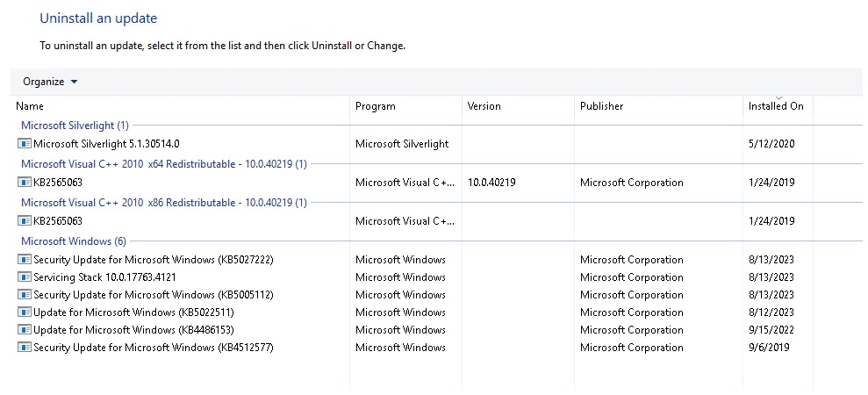Screen dimensions: 868x395
Task: Click the 1/24/2019 date in the x86 KB2565063 row
Action: (771, 221)
